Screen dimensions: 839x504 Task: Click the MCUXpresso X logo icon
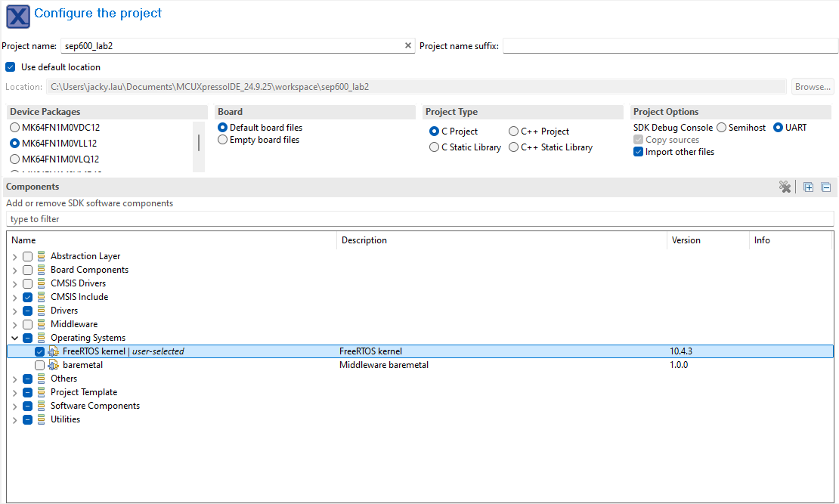coord(18,15)
